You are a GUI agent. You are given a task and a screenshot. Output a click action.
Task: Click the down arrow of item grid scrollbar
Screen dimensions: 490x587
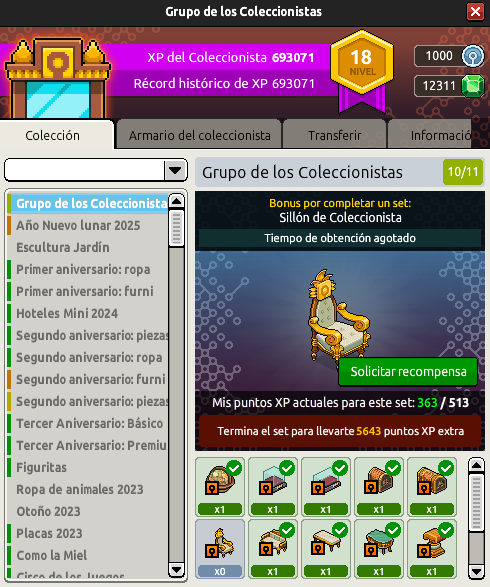476,572
